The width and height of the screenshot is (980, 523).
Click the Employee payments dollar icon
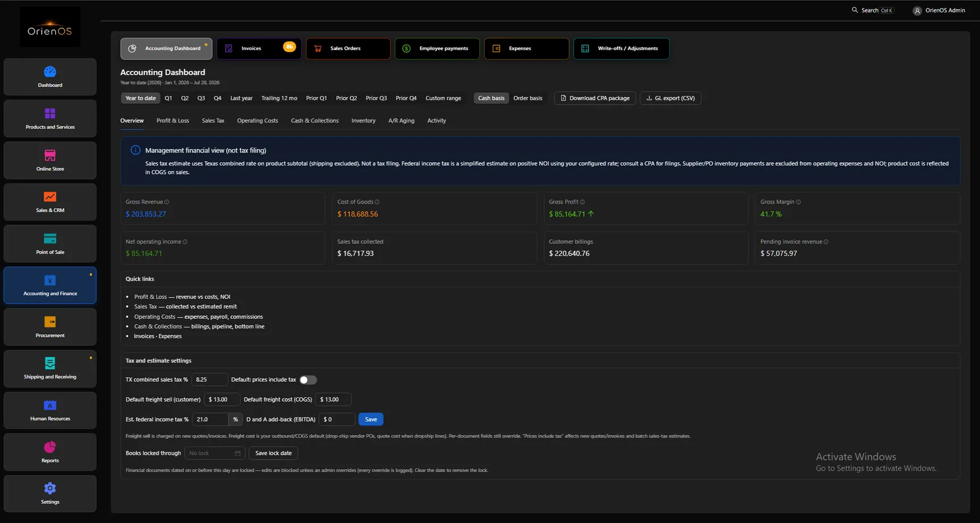click(x=407, y=49)
